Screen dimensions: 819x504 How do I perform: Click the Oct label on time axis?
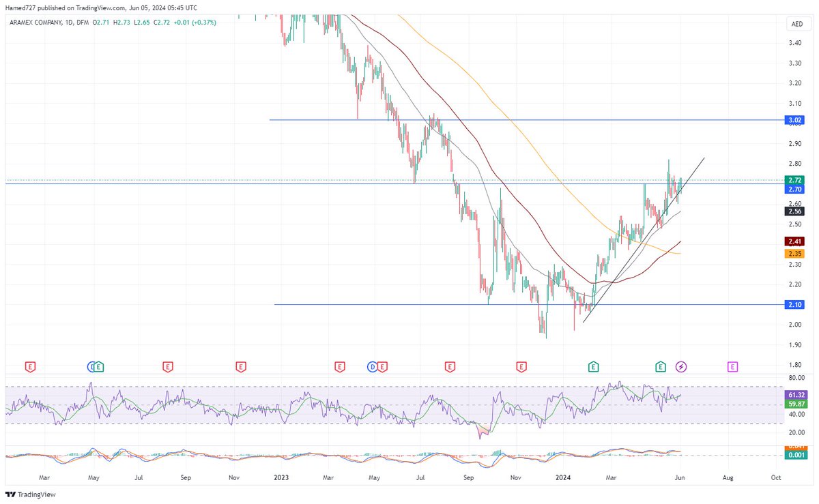pyautogui.click(x=775, y=479)
